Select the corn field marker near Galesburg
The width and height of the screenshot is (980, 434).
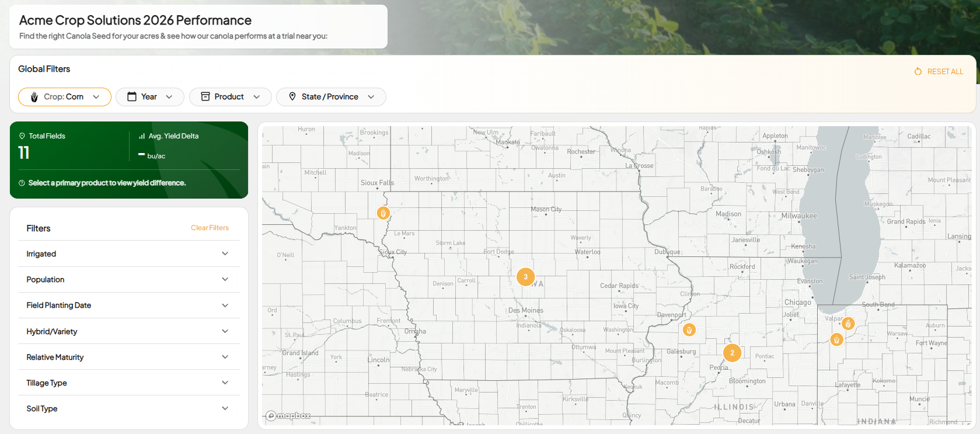[x=689, y=330]
